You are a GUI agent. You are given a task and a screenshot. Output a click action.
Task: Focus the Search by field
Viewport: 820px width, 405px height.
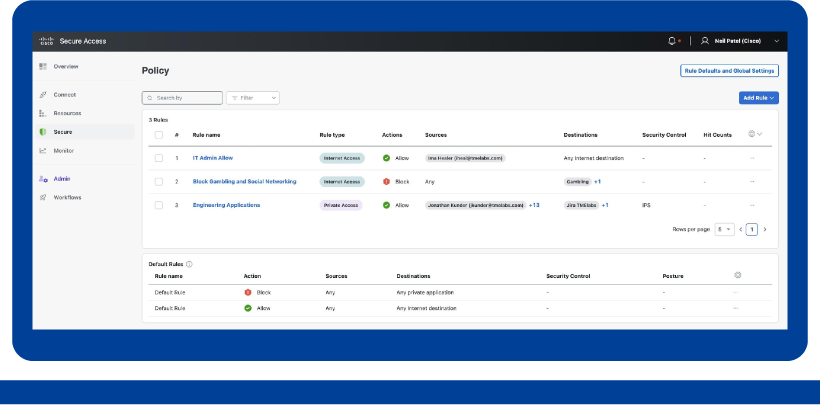pos(182,98)
